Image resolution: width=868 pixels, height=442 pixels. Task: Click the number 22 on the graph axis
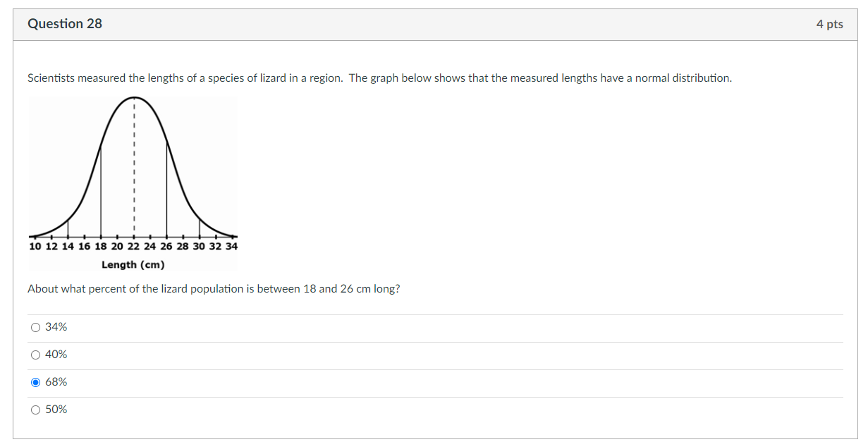(133, 246)
